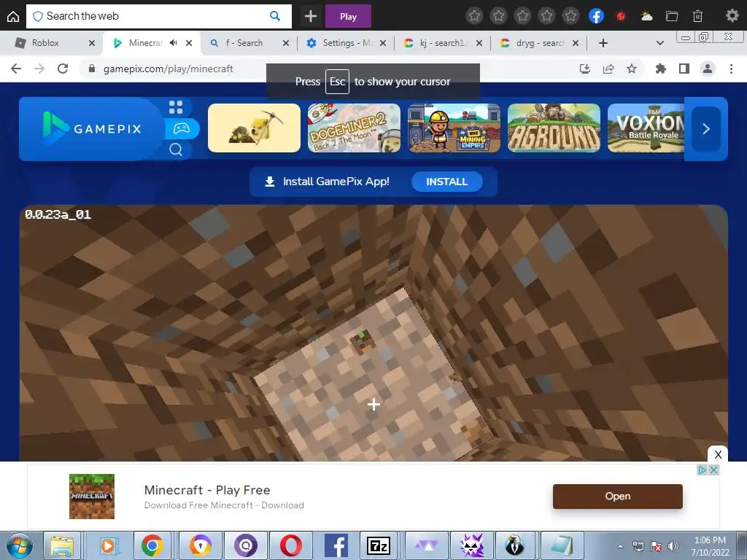Click the search magnifier in the web search box
This screenshot has width=747, height=560.
(x=275, y=16)
